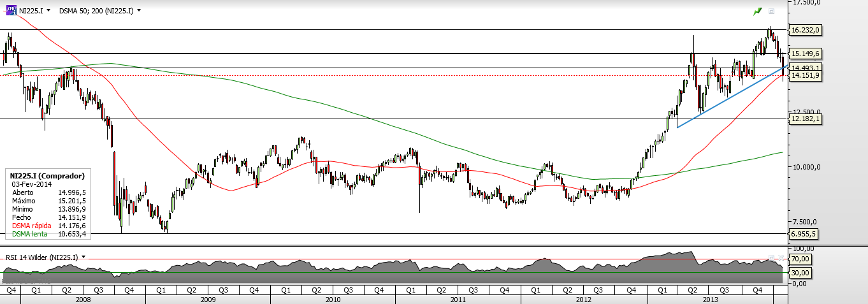Maximize the RSI panel with small box icon
Screen dimensions: 868x304
pos(771,257)
